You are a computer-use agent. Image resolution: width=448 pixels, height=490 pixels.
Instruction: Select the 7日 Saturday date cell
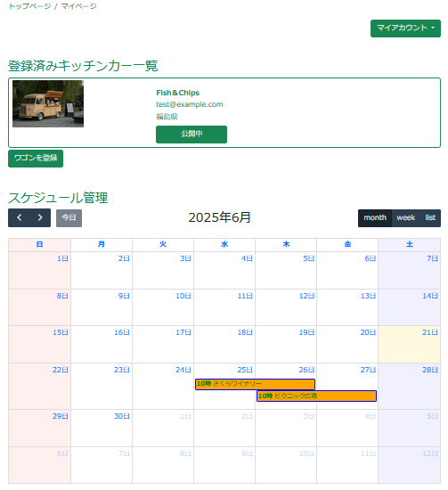pyautogui.click(x=410, y=270)
